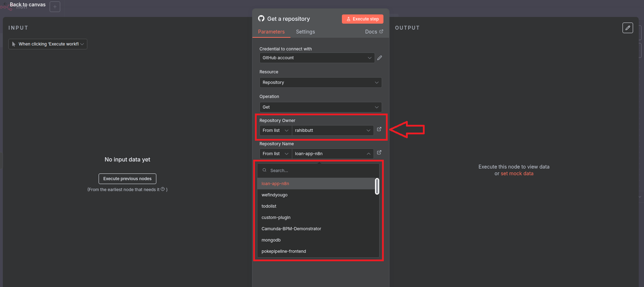Expand the Credential GitHub account dropdown
Image resolution: width=644 pixels, height=287 pixels.
point(317,58)
